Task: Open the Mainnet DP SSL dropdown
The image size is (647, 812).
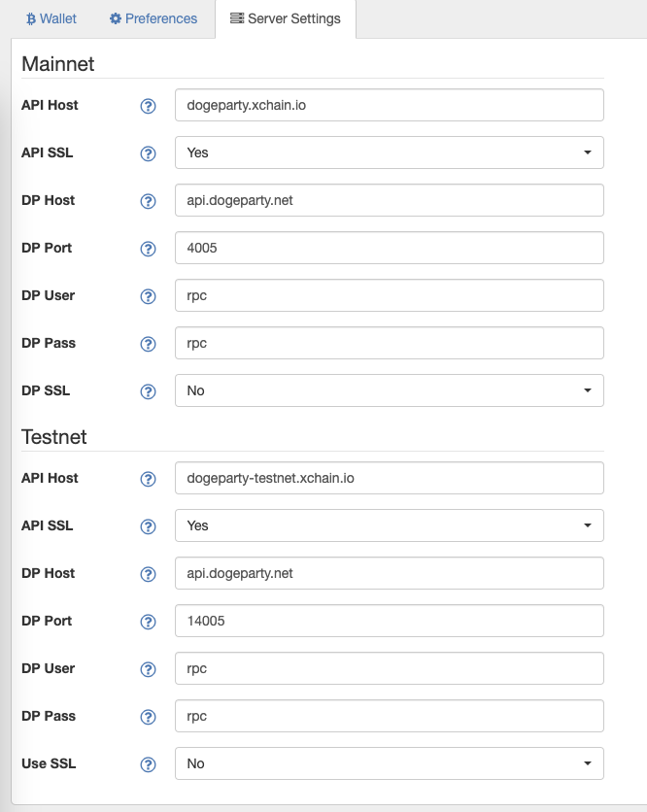Action: click(x=389, y=390)
